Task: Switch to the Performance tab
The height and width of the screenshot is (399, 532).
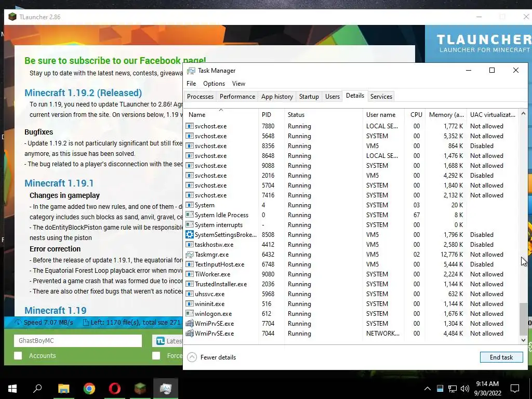Action: coord(237,97)
